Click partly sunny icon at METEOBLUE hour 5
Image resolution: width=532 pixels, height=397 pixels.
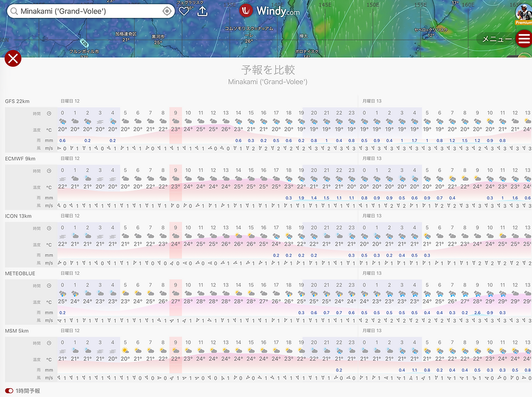coord(125,293)
